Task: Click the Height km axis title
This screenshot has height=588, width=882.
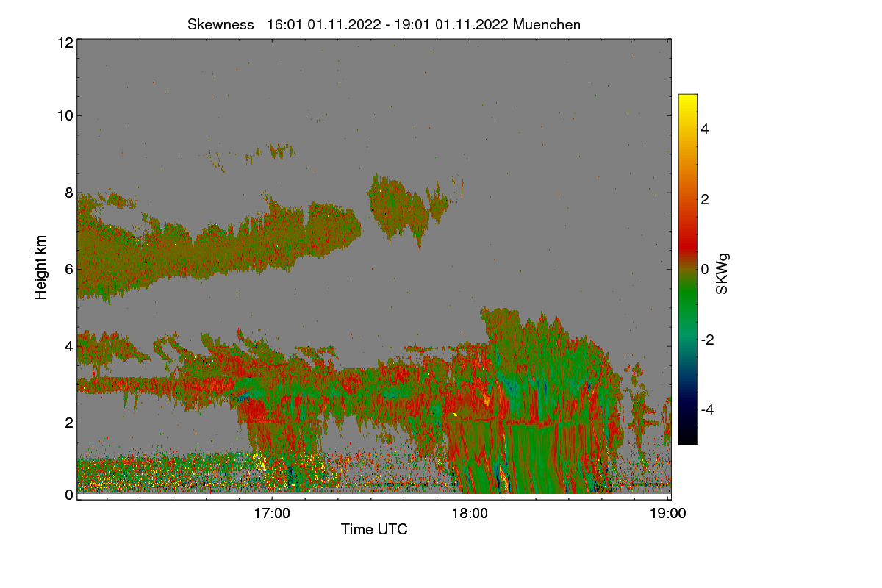Action: [41, 268]
